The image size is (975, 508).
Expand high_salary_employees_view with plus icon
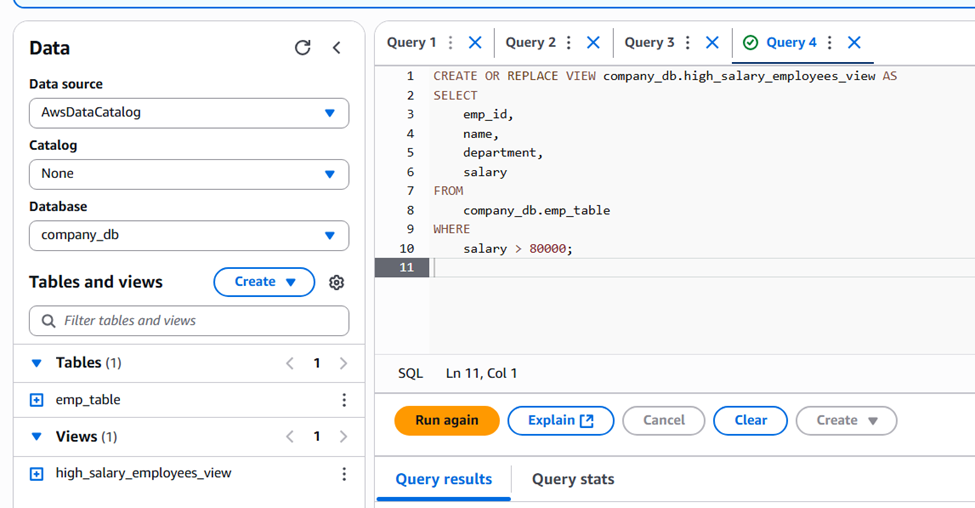tap(37, 474)
